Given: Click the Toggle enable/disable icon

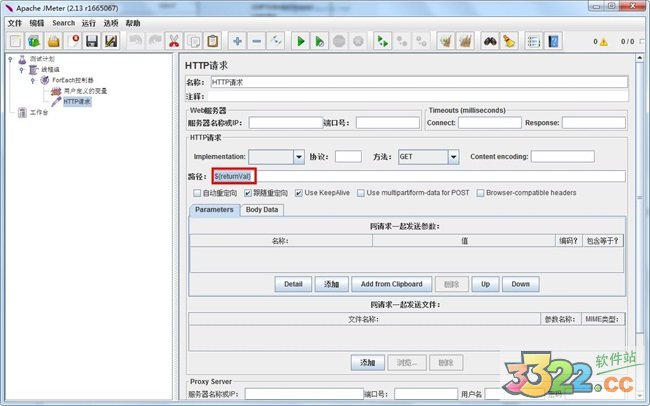Looking at the screenshot, I should pyautogui.click(x=276, y=41).
